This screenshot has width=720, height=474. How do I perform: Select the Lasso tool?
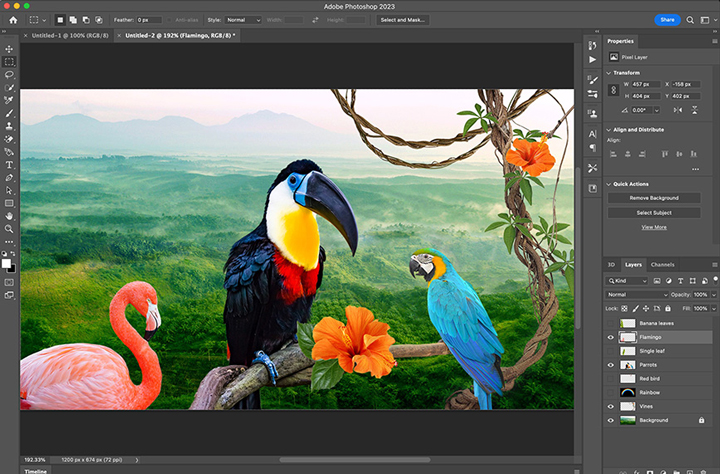[9, 74]
